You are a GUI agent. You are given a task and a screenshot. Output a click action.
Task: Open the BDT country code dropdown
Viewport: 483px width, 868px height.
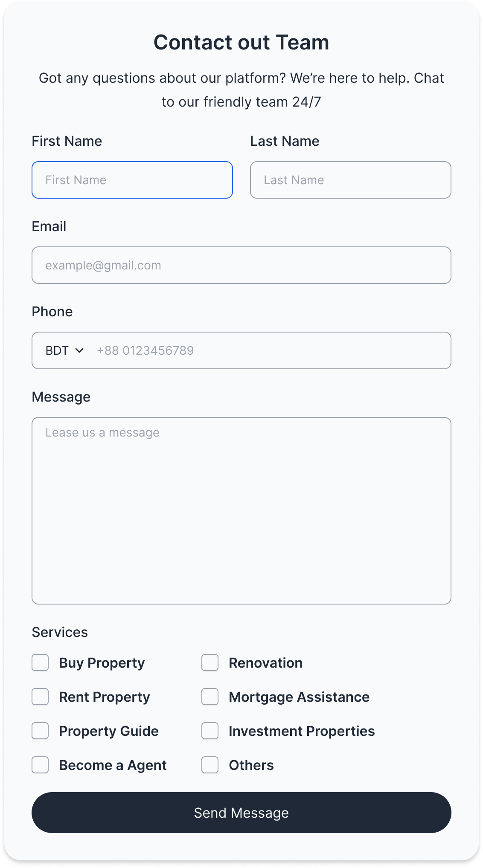[64, 350]
